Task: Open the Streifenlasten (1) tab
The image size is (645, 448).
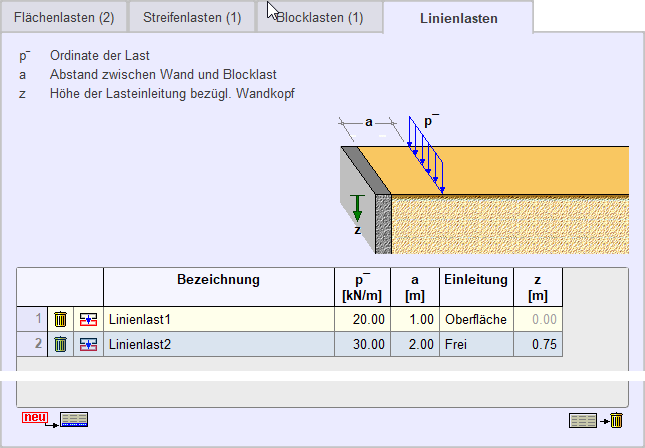Action: pos(191,19)
